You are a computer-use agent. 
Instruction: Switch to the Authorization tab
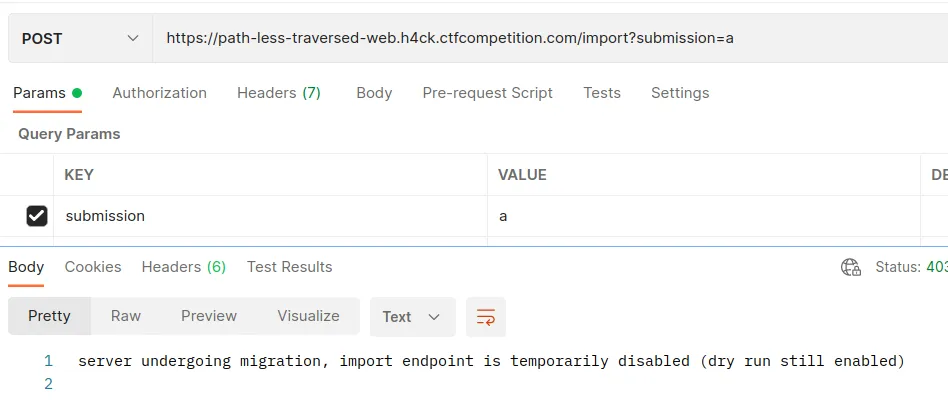160,93
